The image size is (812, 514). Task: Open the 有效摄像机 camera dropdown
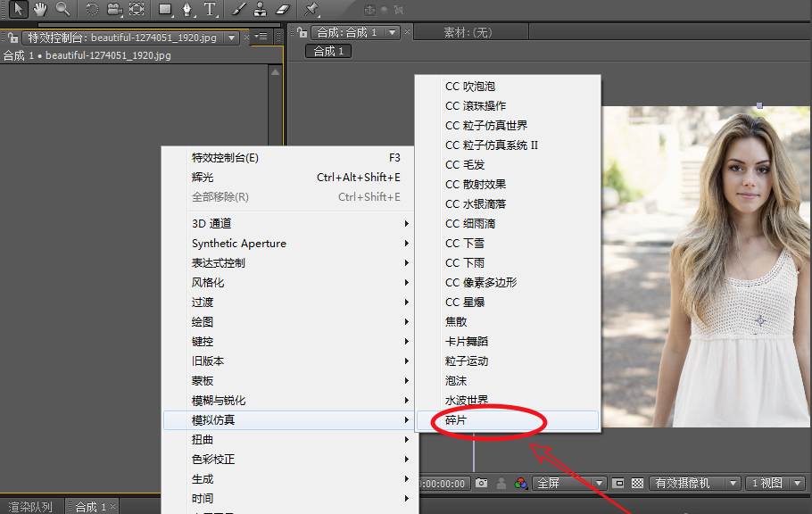pyautogui.click(x=695, y=483)
